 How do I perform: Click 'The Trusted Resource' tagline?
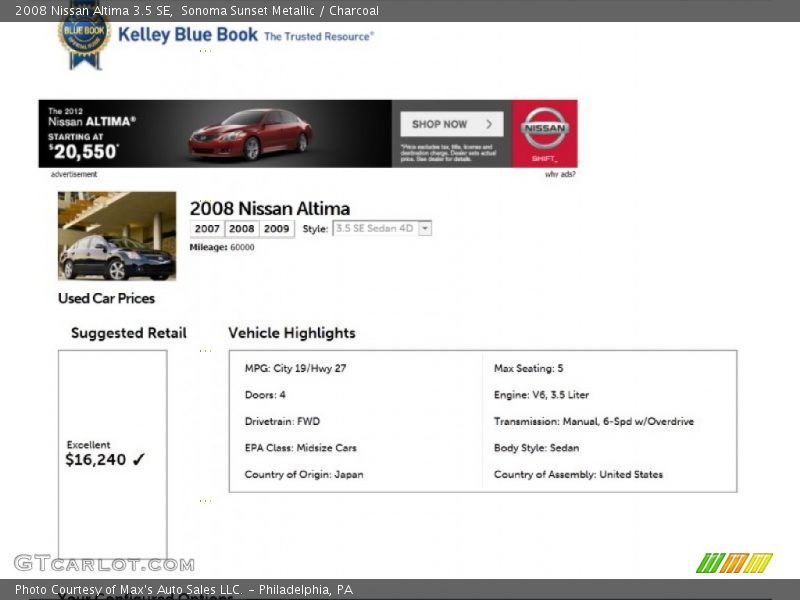click(319, 36)
